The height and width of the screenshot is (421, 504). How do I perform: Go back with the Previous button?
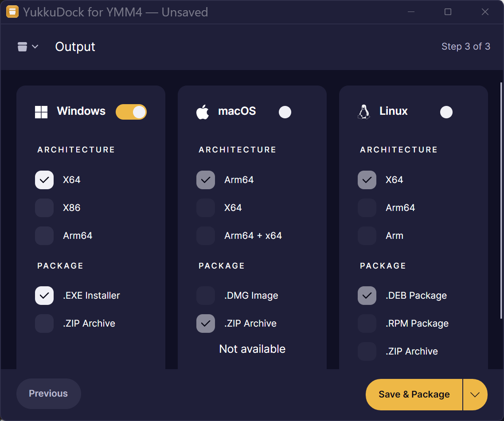coord(48,394)
